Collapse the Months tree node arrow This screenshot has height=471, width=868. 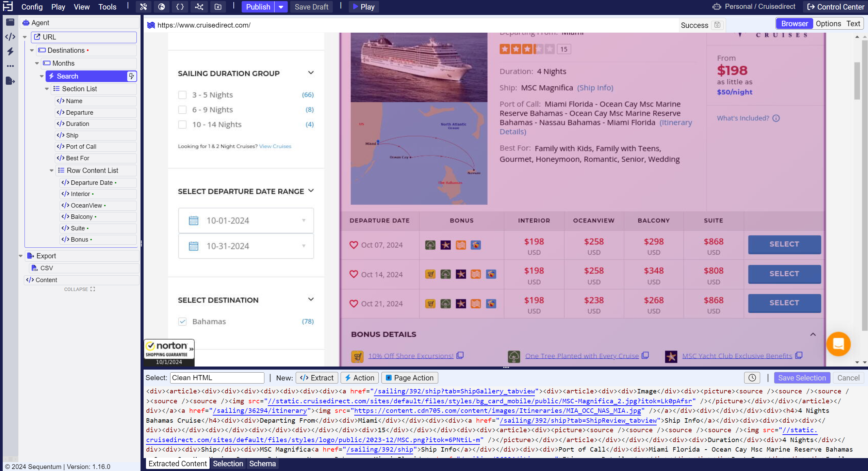tap(37, 63)
